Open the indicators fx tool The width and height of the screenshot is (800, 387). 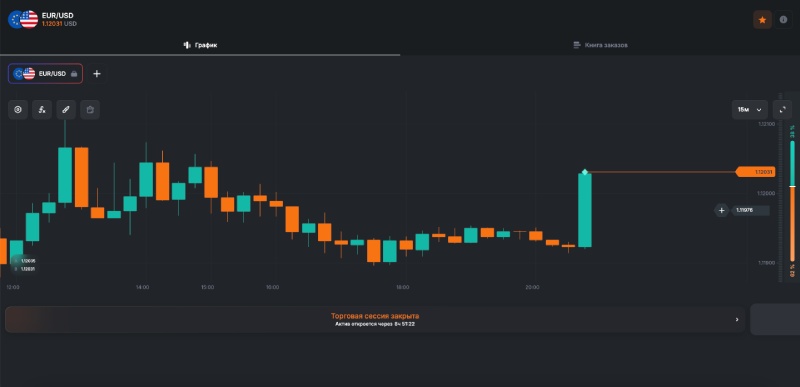point(42,110)
